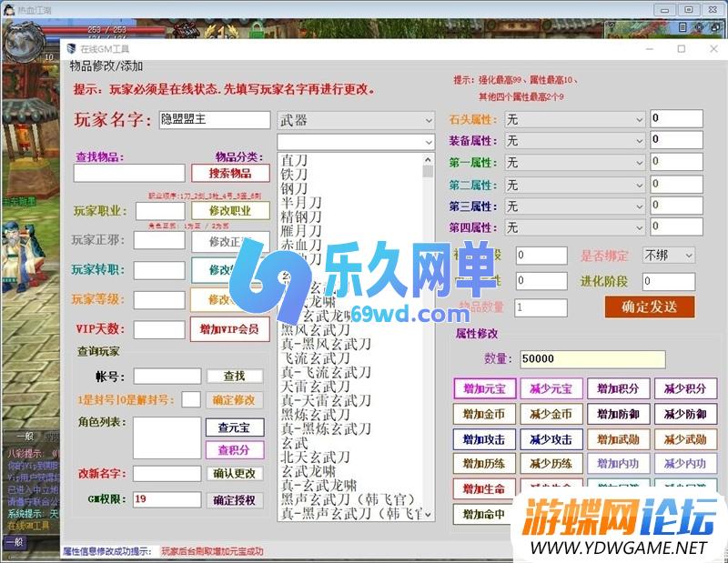Click the 查积分 button
Image resolution: width=728 pixels, height=563 pixels.
[x=235, y=449]
